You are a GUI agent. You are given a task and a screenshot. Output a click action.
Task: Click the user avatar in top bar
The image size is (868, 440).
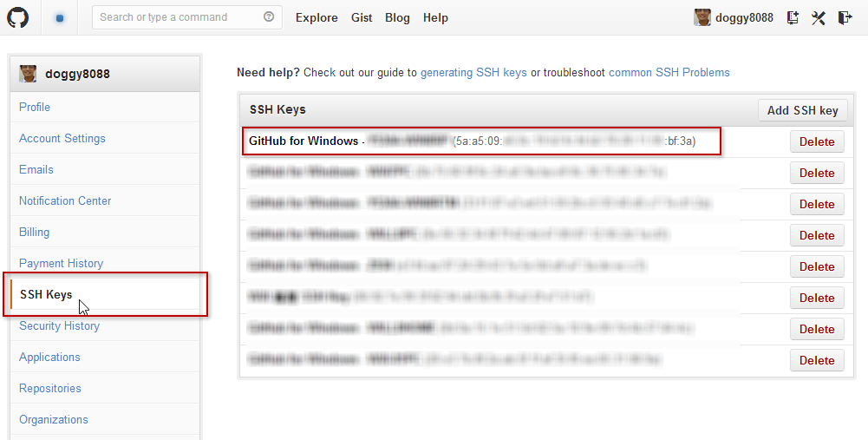[x=702, y=17]
